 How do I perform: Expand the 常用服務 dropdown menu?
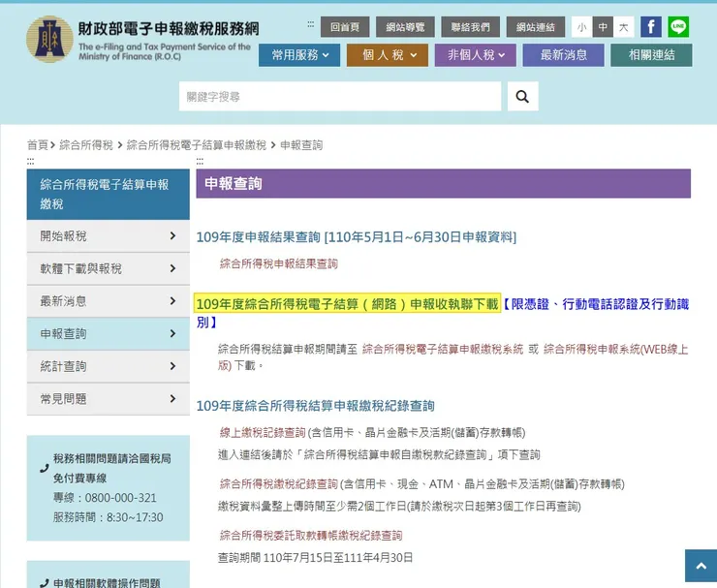pyautogui.click(x=299, y=55)
